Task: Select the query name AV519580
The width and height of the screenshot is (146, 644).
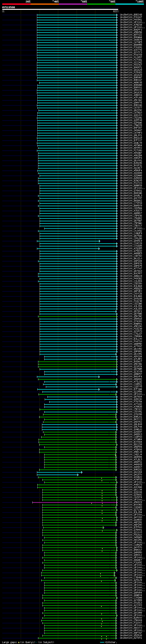Action: 8,7
